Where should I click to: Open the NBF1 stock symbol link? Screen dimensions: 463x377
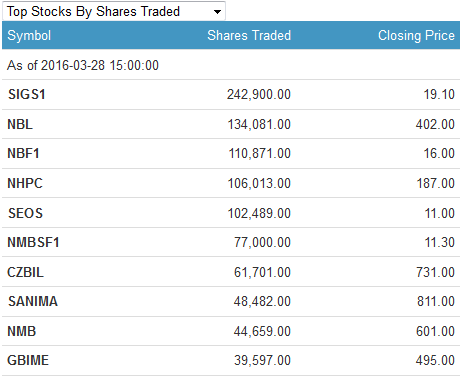(x=23, y=153)
